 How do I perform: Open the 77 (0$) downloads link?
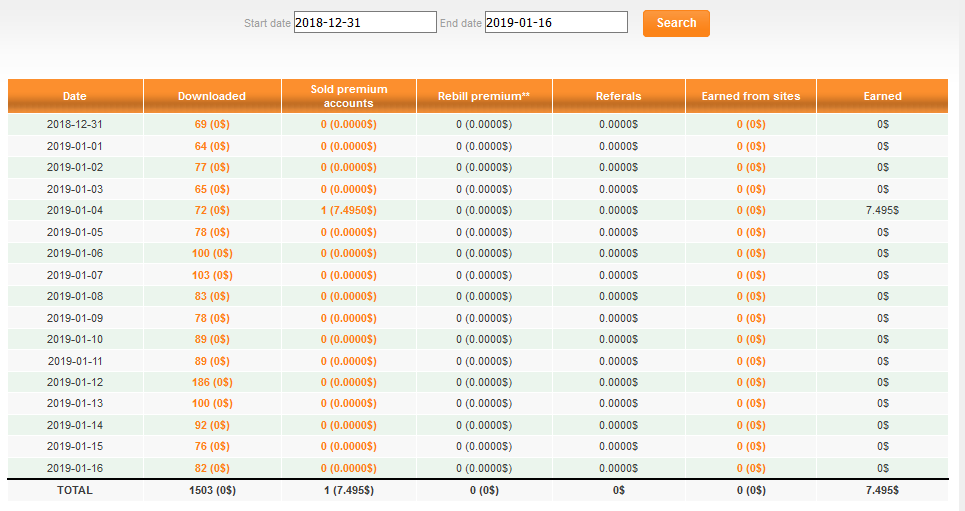(x=212, y=167)
